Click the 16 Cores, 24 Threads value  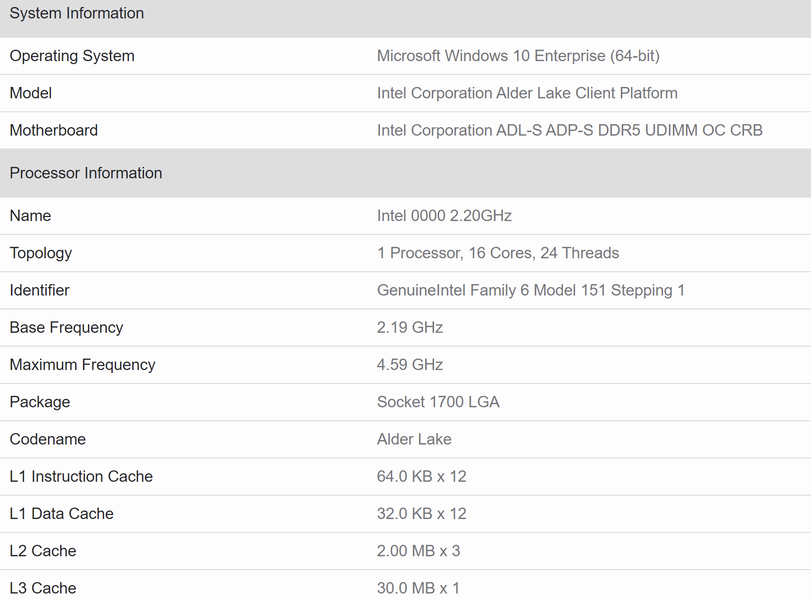tap(498, 253)
